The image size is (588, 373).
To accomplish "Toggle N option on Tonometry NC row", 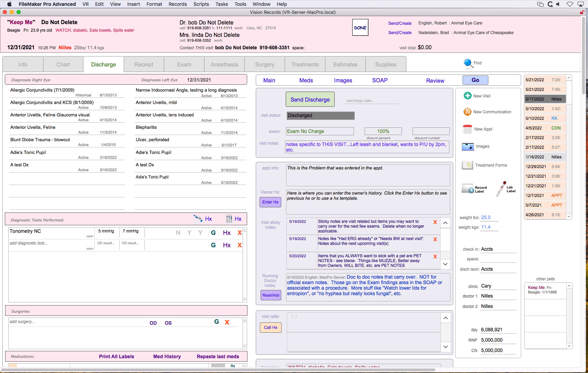I will coord(178,233).
